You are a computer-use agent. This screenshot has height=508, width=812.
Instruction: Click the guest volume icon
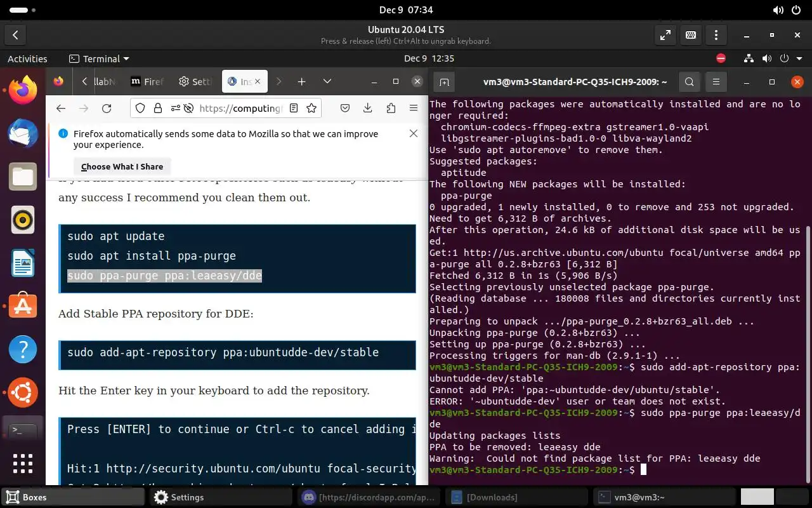tap(767, 58)
